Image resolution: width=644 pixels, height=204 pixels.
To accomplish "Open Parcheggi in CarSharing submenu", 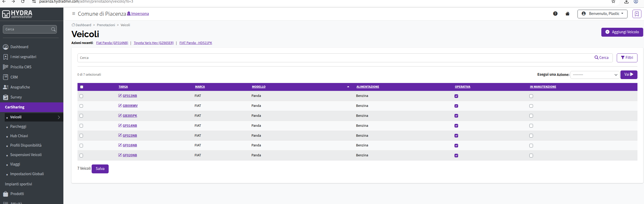I will click(x=18, y=126).
